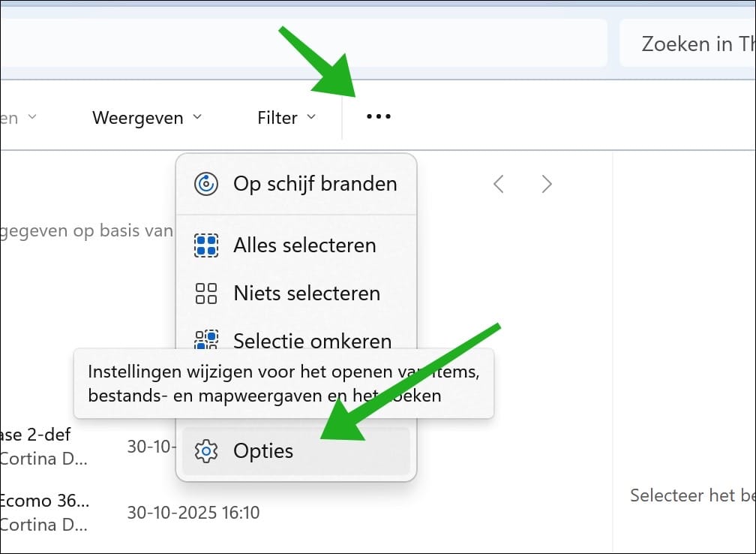Click the Alles selecteren grid icon
The image size is (756, 554).
tap(204, 245)
